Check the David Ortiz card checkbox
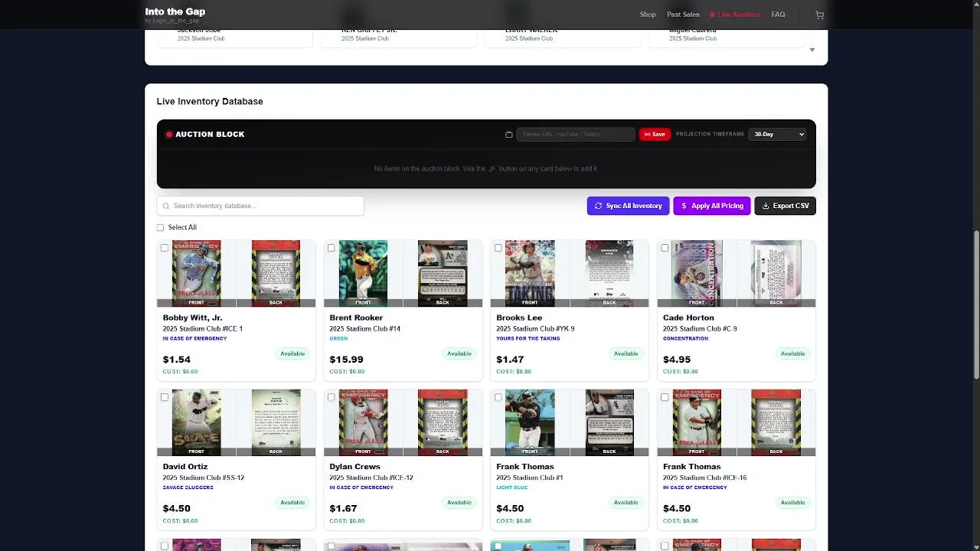This screenshot has width=980, height=551. tap(165, 397)
